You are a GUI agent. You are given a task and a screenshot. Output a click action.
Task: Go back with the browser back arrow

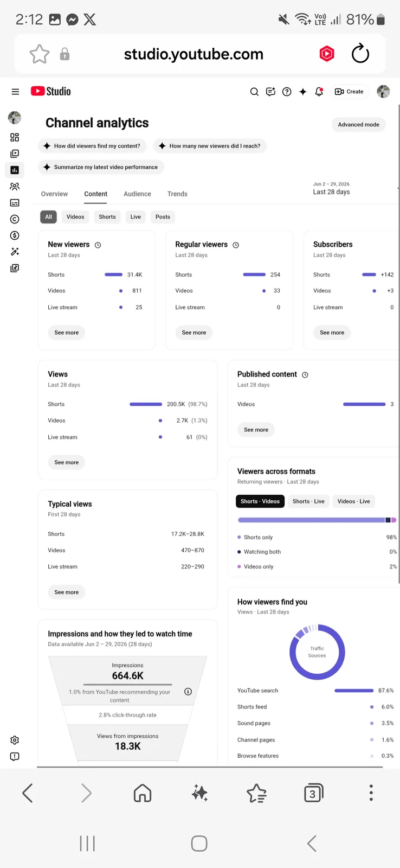point(28,793)
